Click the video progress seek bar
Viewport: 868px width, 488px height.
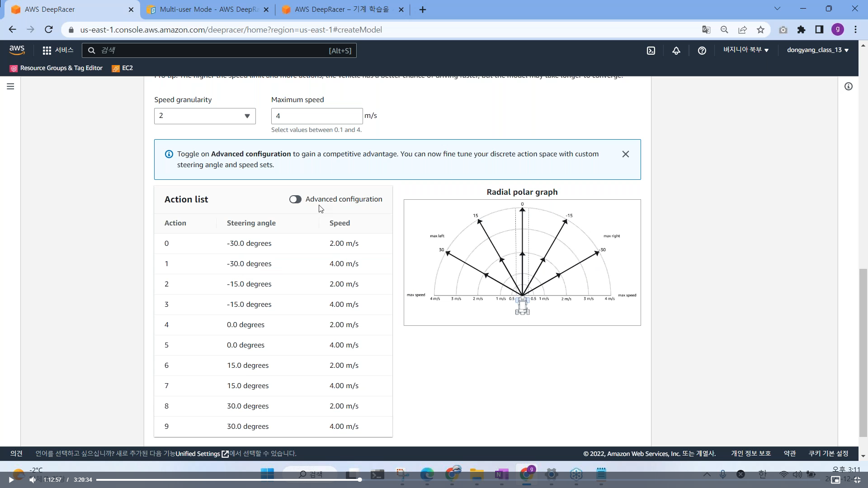pyautogui.click(x=226, y=480)
